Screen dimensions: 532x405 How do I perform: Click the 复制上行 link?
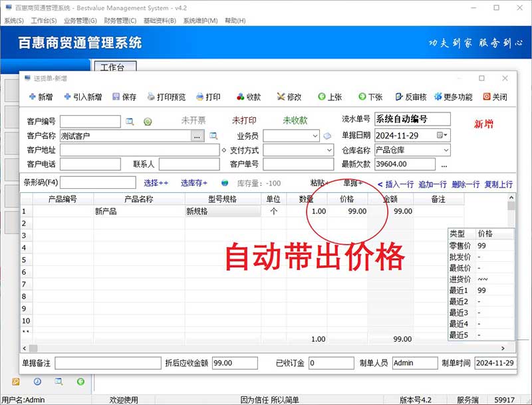498,184
